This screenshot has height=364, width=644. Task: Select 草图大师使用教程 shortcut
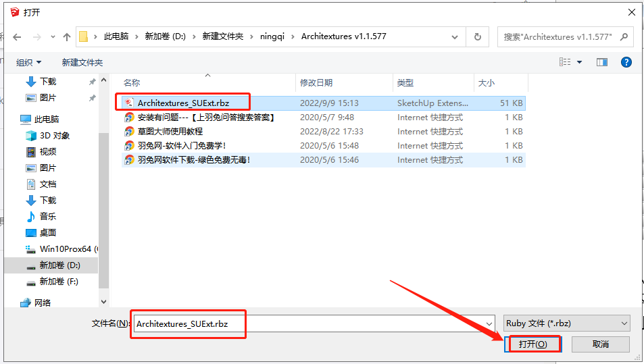(x=170, y=132)
